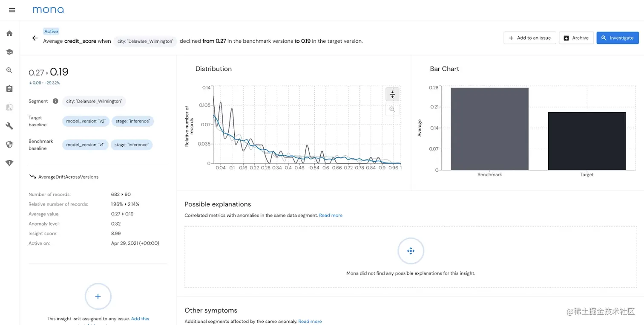Open the hamburger navigation menu

(x=12, y=10)
